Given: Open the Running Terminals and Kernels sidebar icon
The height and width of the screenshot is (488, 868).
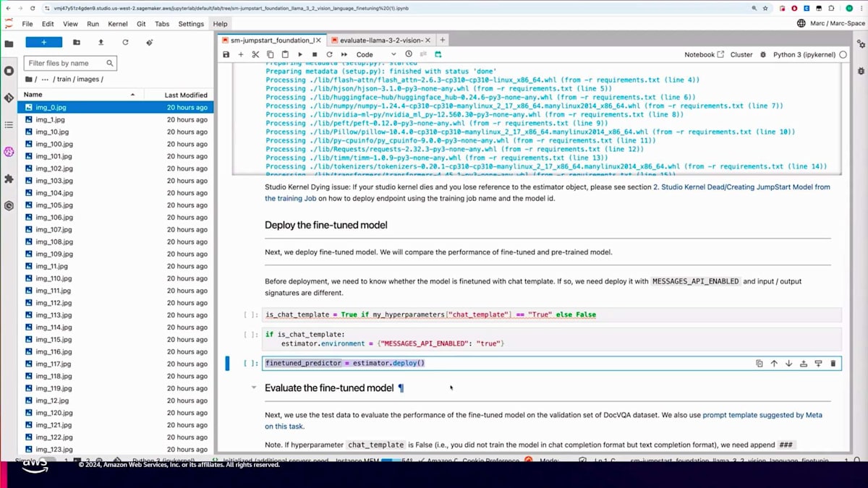Looking at the screenshot, I should coord(9,71).
